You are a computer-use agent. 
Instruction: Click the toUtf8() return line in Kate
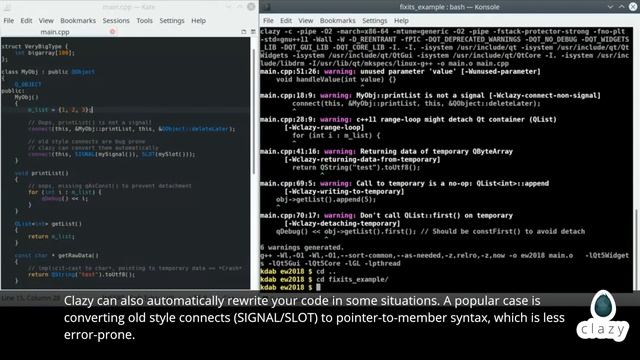81,275
